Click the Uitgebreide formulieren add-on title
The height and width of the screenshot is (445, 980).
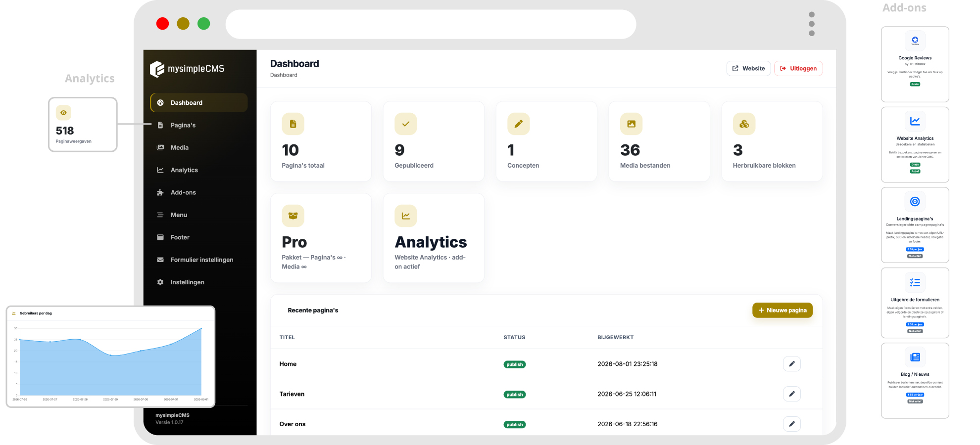(x=915, y=300)
